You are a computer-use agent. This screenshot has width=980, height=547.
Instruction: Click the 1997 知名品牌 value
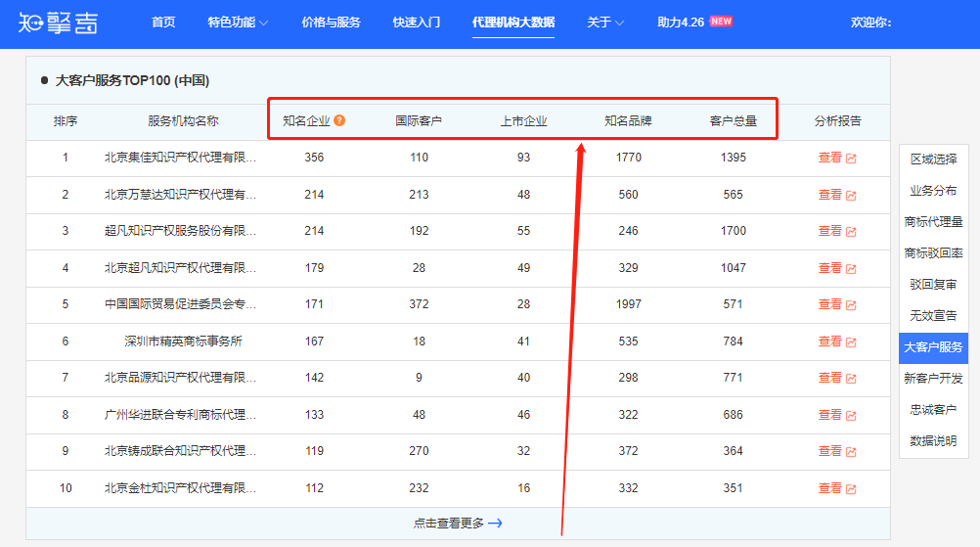point(628,303)
